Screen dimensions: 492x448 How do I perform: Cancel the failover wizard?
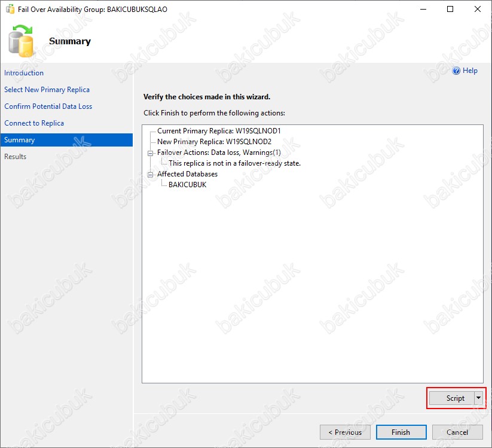click(457, 432)
